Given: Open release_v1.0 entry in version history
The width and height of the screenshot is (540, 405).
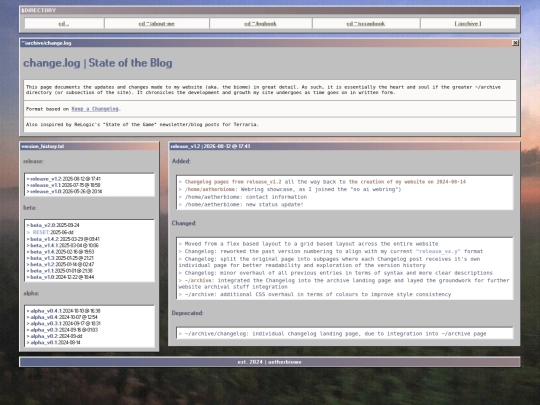Looking at the screenshot, I should (64, 191).
